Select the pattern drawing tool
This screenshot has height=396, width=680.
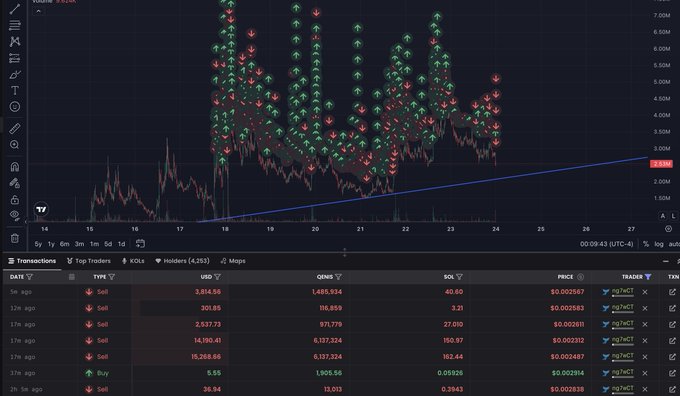[15, 42]
